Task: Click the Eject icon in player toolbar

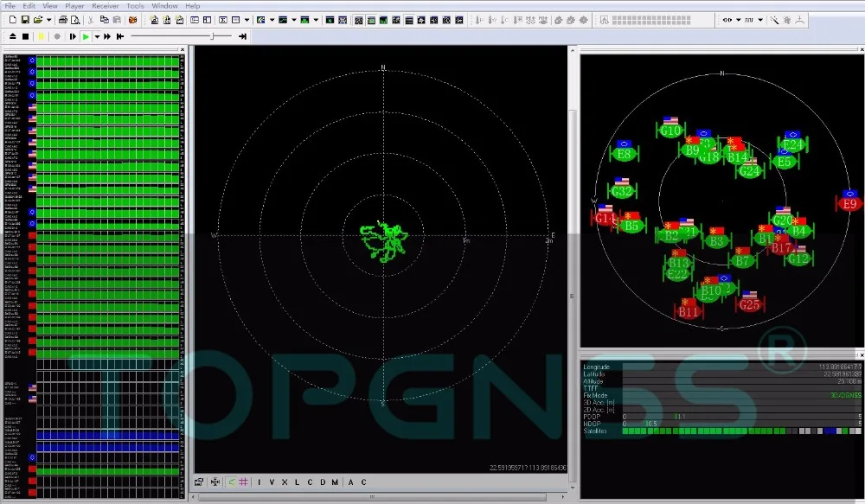Action: (12, 36)
